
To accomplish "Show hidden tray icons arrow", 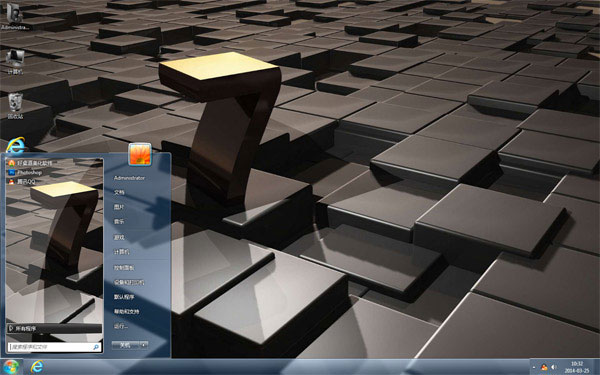I will 534,367.
